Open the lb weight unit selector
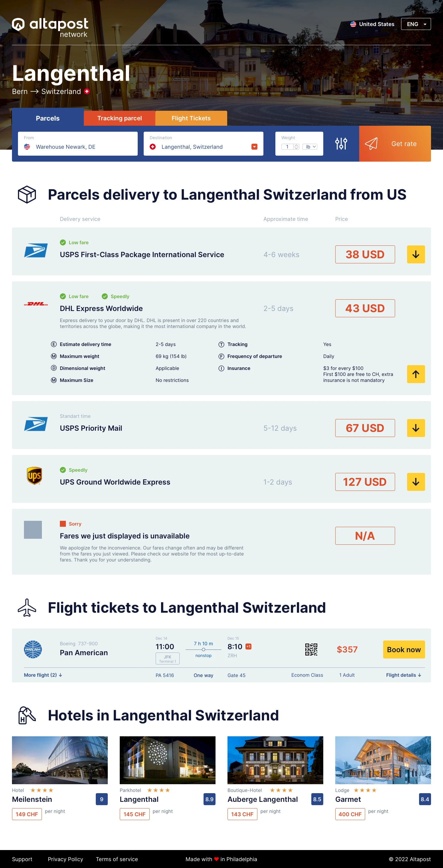 (x=310, y=147)
